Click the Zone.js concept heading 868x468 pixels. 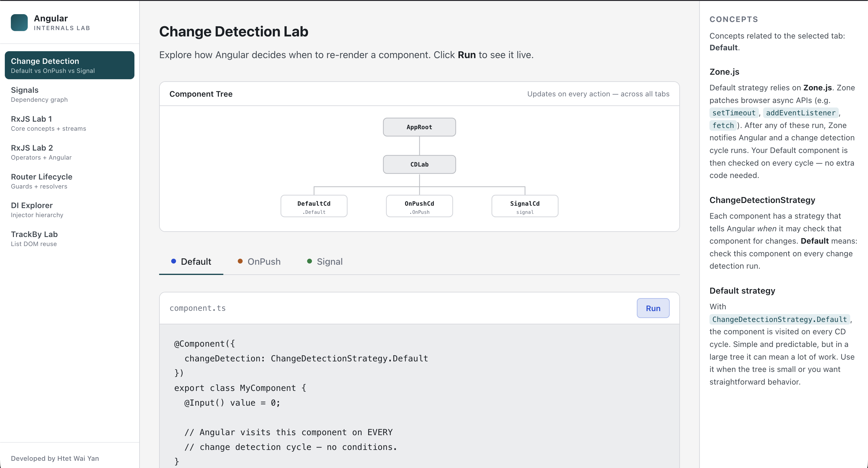pyautogui.click(x=724, y=72)
